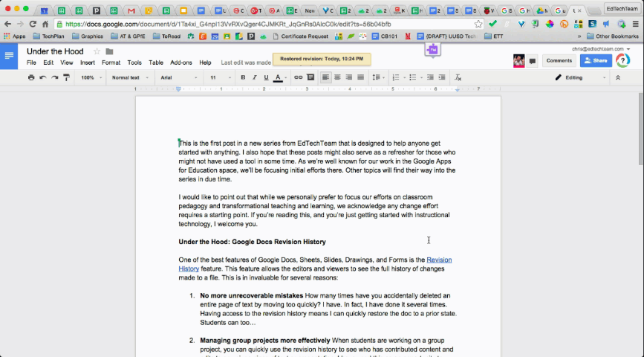Screen dimensions: 644x357
Task: Go back with the browser arrow
Action: [8, 24]
